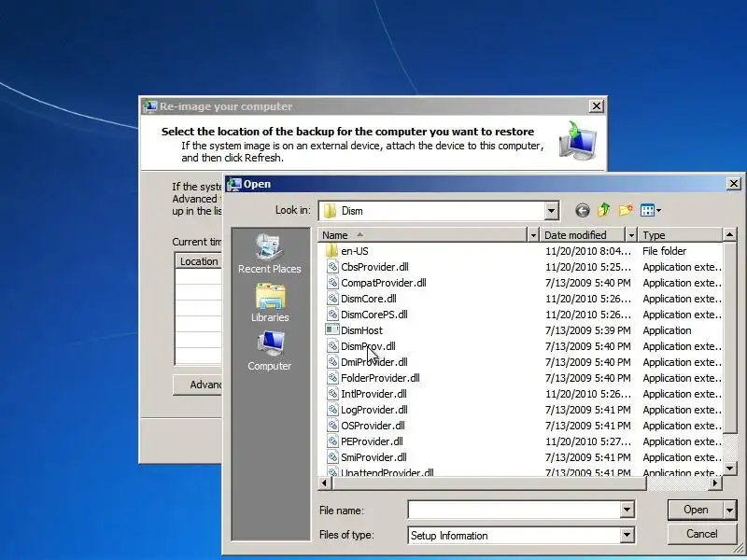Select file name FolderProvider.dll
Screen dimensions: 747x560
coord(380,378)
